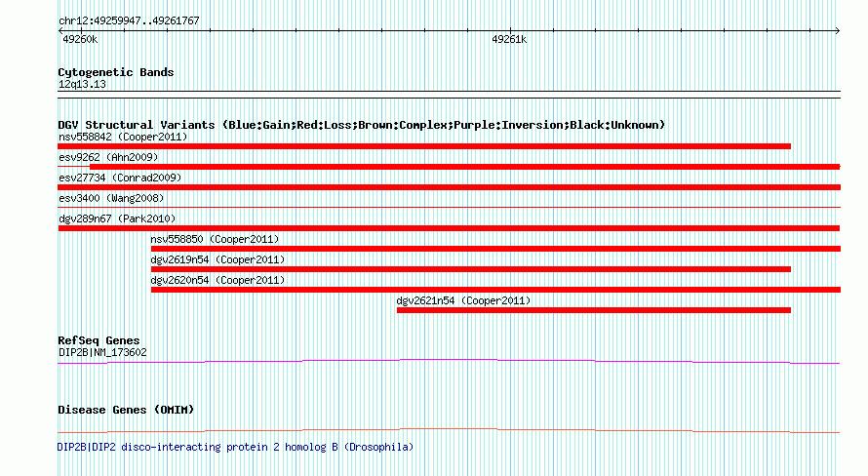Open DIP2B disco-interacting protein 2 homolog link
This screenshot has width=868, height=476.
235,447
